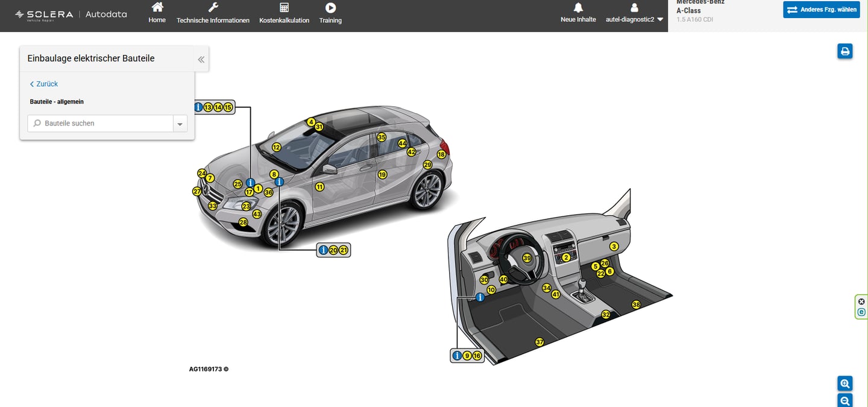Select component marker 21
This screenshot has height=407, width=868.
(344, 250)
